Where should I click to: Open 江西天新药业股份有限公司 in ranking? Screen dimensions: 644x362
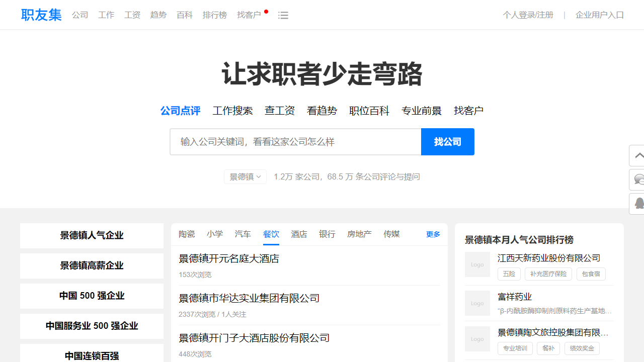click(x=549, y=258)
